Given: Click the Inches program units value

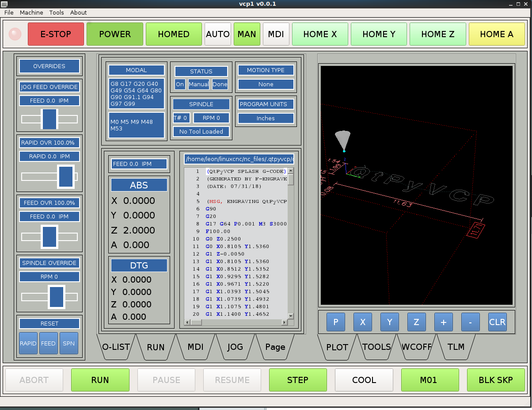Looking at the screenshot, I should 266,119.
